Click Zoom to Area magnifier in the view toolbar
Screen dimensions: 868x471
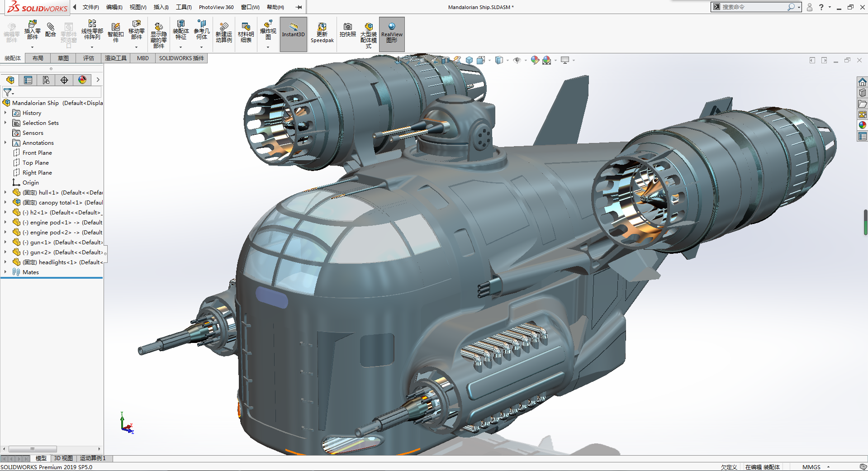point(422,60)
